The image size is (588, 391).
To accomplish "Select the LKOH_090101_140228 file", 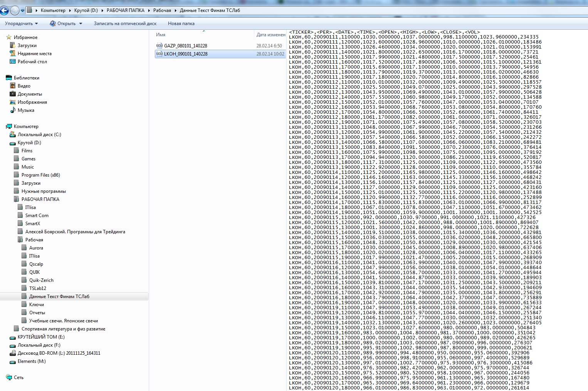I will [186, 54].
